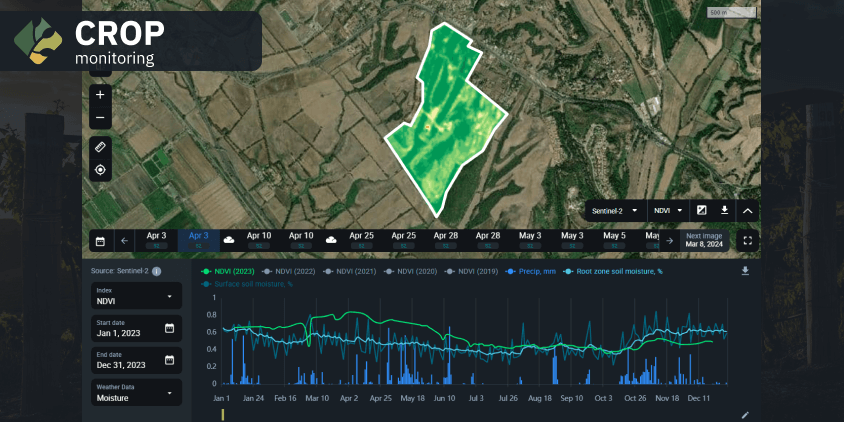Select the ruler measurement tool
The height and width of the screenshot is (422, 844).
pos(100,147)
